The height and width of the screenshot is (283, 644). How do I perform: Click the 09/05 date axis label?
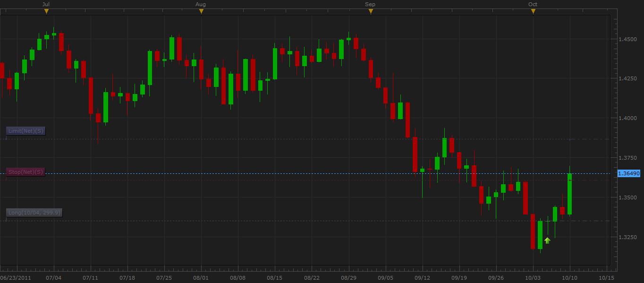pyautogui.click(x=385, y=278)
